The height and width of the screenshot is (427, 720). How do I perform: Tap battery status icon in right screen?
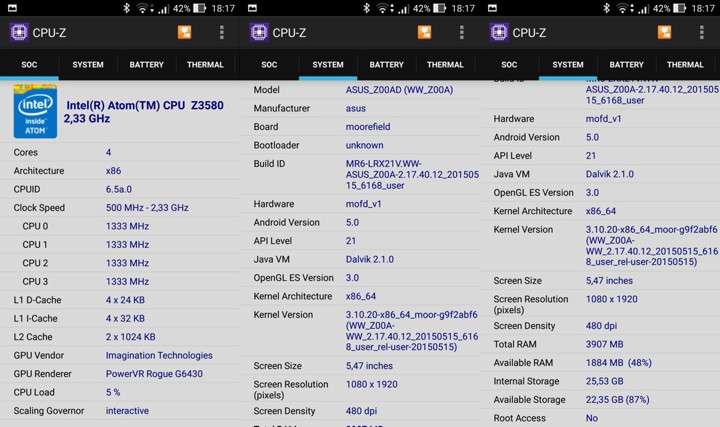680,8
